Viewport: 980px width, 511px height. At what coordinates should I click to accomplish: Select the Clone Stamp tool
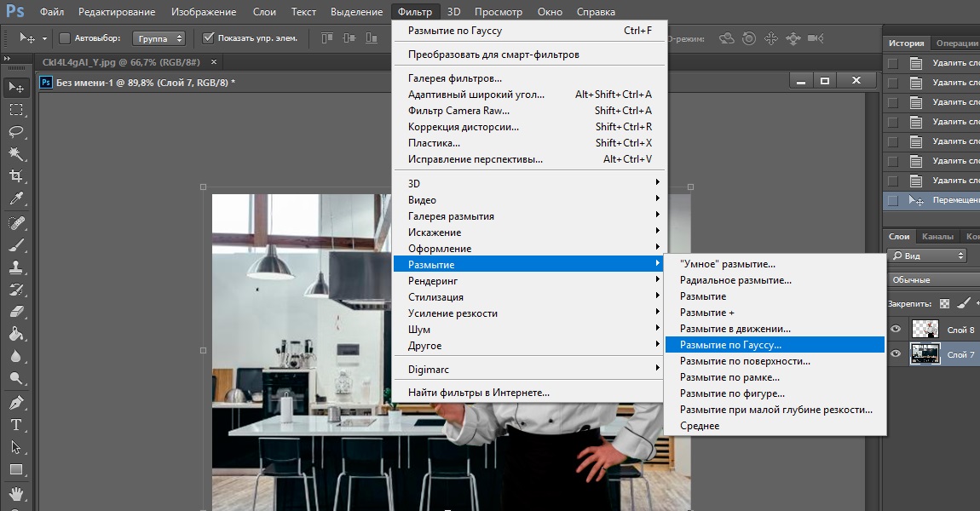click(x=16, y=267)
